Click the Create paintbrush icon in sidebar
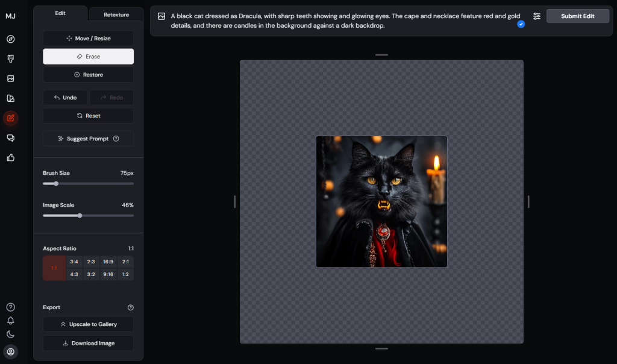The width and height of the screenshot is (617, 364). tap(10, 59)
